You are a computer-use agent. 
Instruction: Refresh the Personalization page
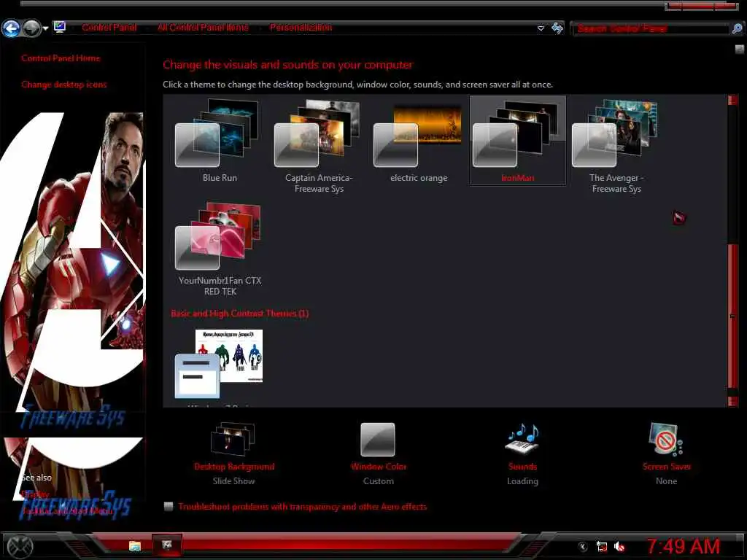click(x=557, y=28)
